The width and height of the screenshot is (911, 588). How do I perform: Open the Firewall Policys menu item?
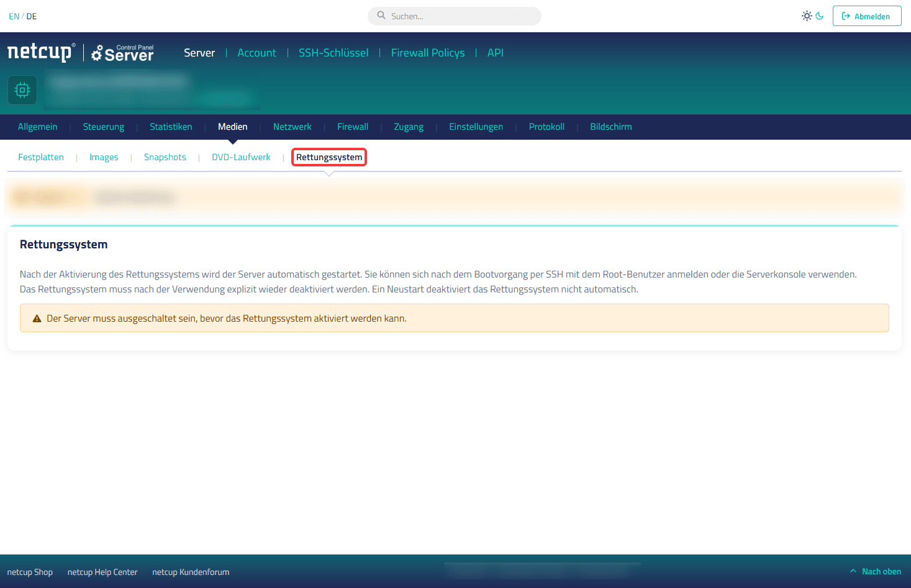[x=428, y=53]
